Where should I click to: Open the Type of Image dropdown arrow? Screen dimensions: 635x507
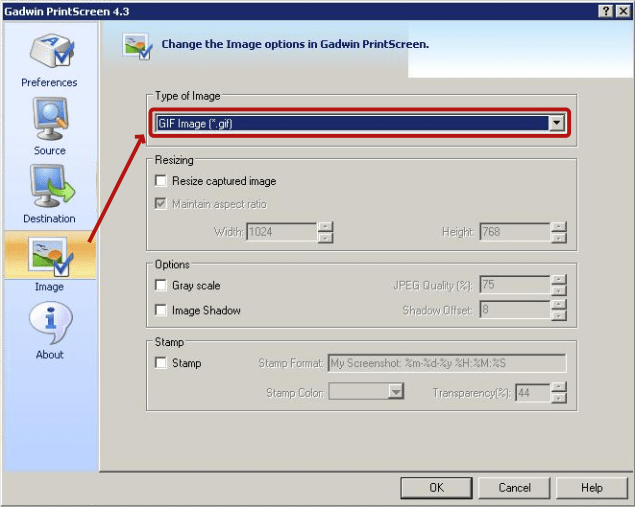point(556,123)
